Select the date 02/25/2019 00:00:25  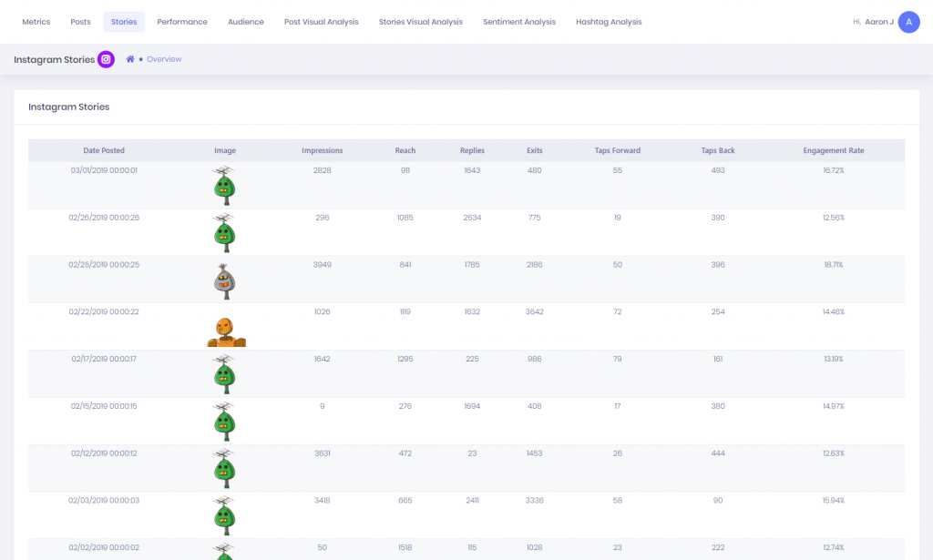104,265
